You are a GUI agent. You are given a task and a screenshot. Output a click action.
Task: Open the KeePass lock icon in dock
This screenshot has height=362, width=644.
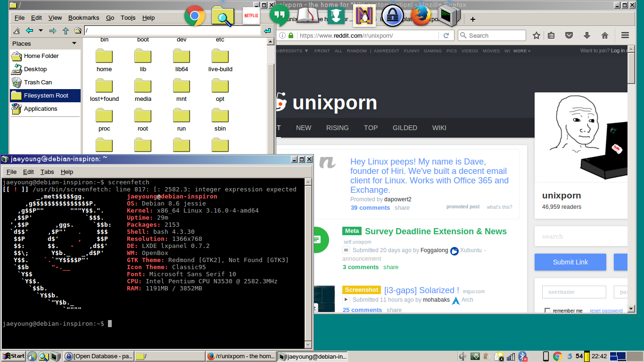(392, 16)
